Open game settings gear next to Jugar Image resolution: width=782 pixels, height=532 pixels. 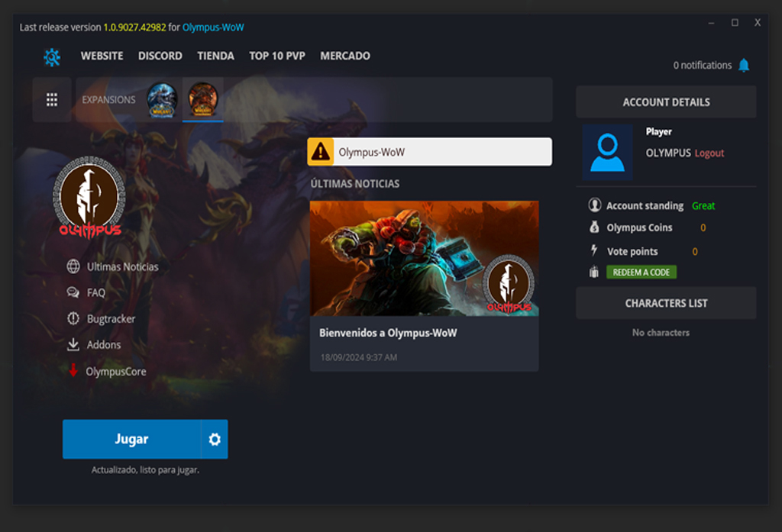[215, 440]
